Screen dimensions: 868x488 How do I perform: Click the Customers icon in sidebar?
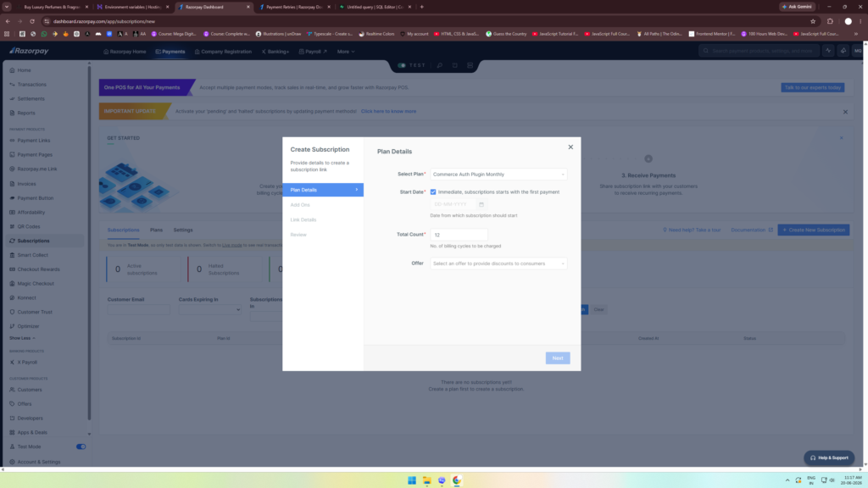point(12,390)
